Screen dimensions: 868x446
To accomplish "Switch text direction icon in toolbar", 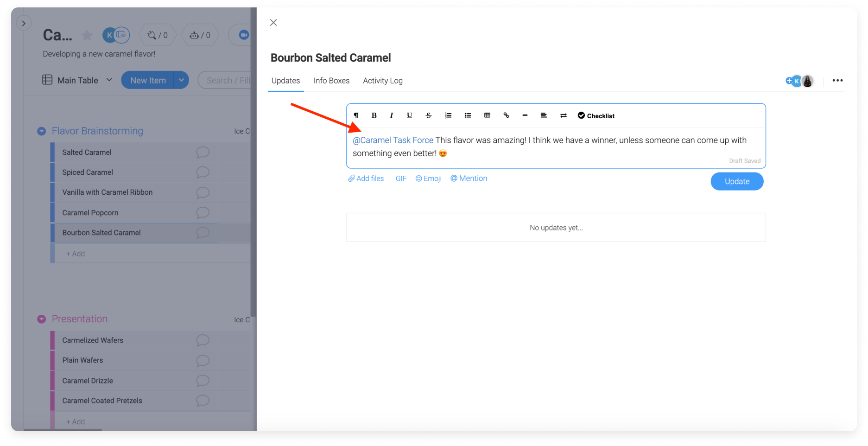I will (x=564, y=115).
